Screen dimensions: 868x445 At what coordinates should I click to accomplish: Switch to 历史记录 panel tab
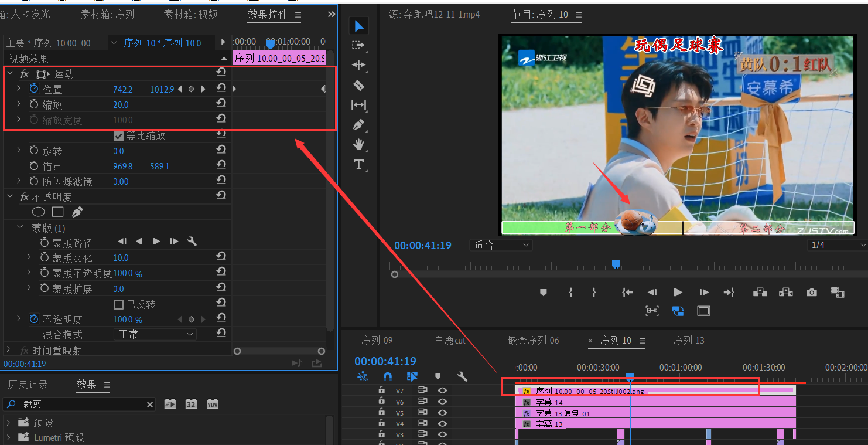[x=28, y=385]
